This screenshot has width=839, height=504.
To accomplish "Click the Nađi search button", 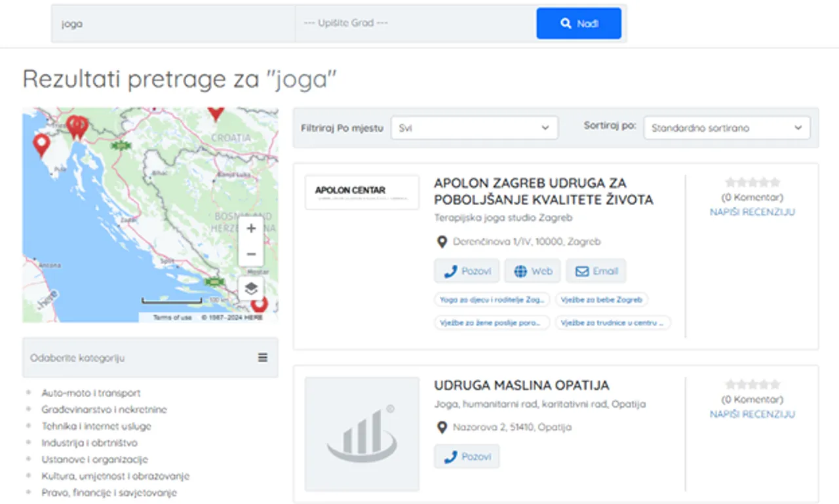I will 579,24.
